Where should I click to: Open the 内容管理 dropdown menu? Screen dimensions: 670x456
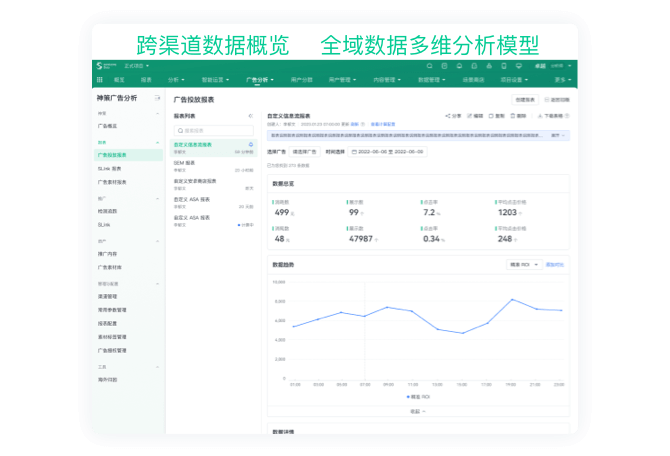(x=387, y=80)
